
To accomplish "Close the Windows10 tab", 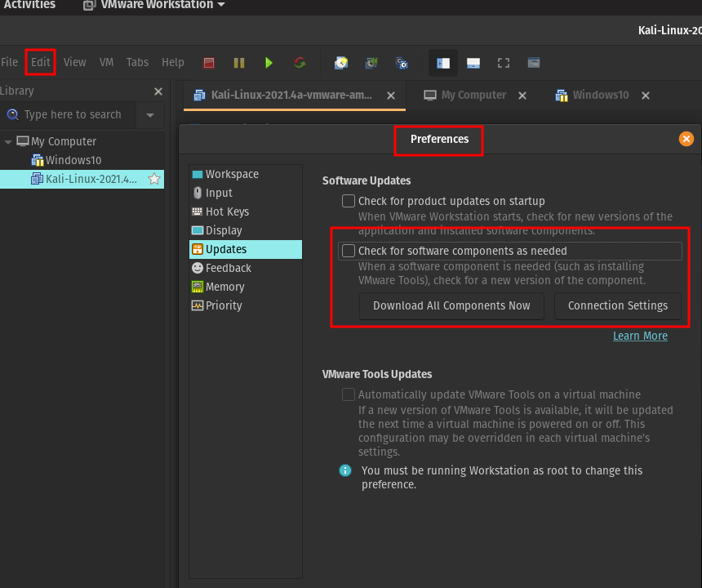I will (646, 96).
